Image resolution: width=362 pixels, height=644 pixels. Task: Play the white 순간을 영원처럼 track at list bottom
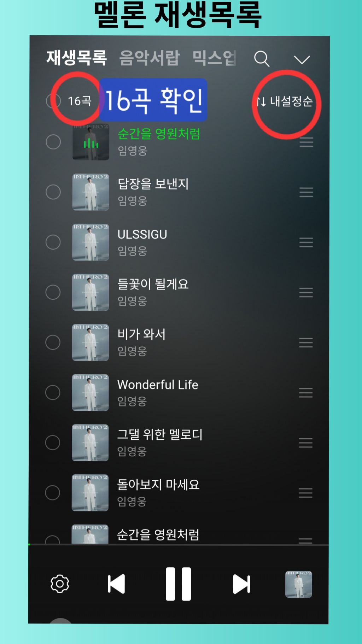[x=158, y=535]
